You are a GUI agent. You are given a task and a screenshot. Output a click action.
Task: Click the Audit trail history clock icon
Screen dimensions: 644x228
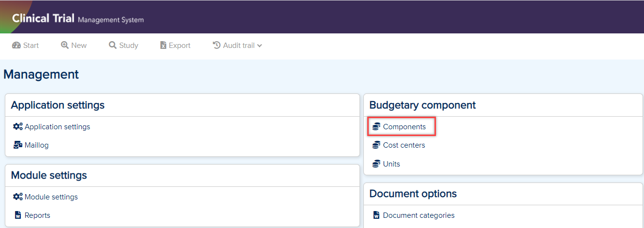[217, 46]
